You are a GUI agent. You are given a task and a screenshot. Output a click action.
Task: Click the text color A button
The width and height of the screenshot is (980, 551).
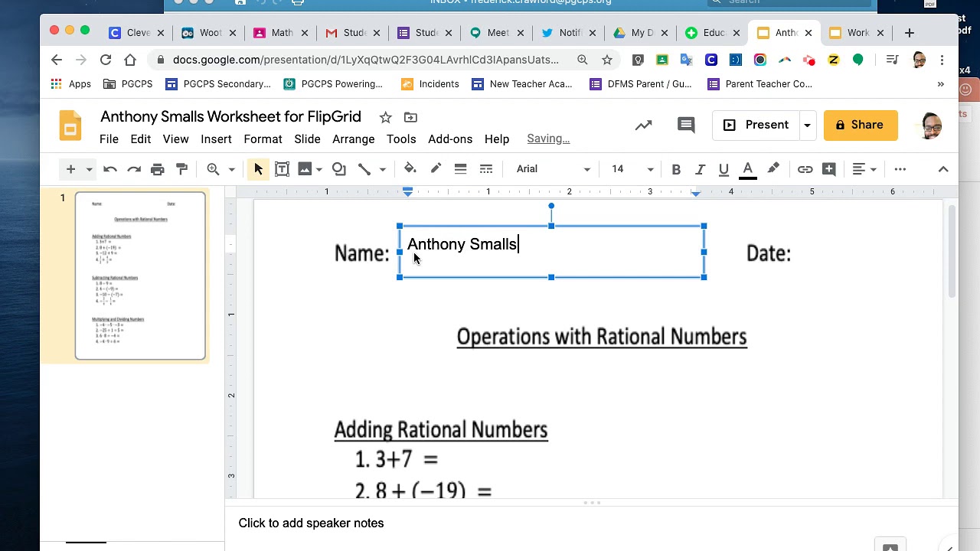pos(748,170)
